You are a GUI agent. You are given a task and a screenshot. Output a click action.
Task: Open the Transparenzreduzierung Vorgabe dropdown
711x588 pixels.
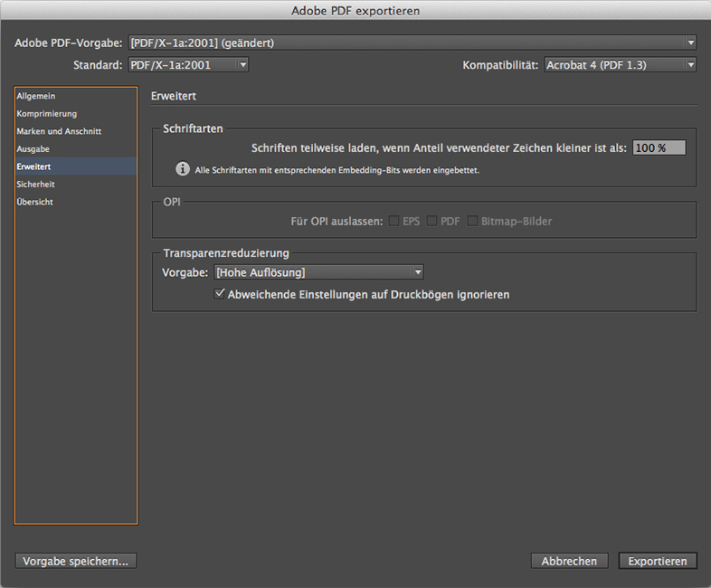pos(318,272)
